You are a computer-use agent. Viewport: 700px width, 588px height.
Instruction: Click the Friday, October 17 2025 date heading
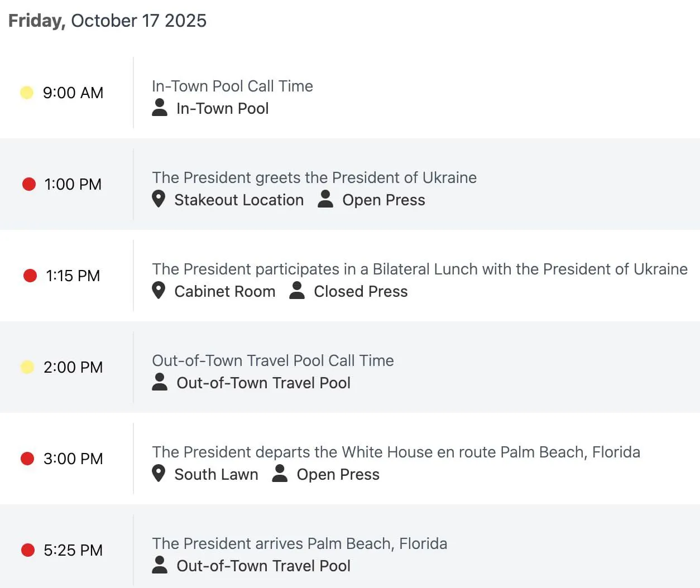pos(107,21)
